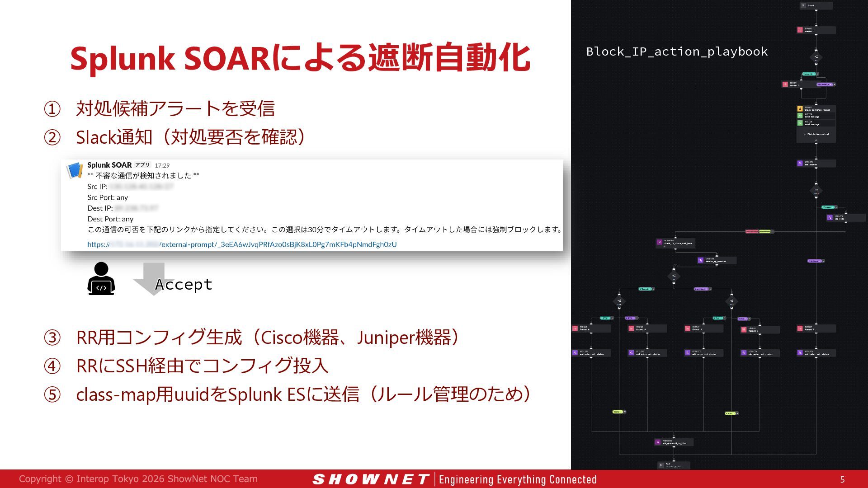Click the 17:29 message timestamp
Viewport: 868px width, 488px height.
tap(162, 165)
